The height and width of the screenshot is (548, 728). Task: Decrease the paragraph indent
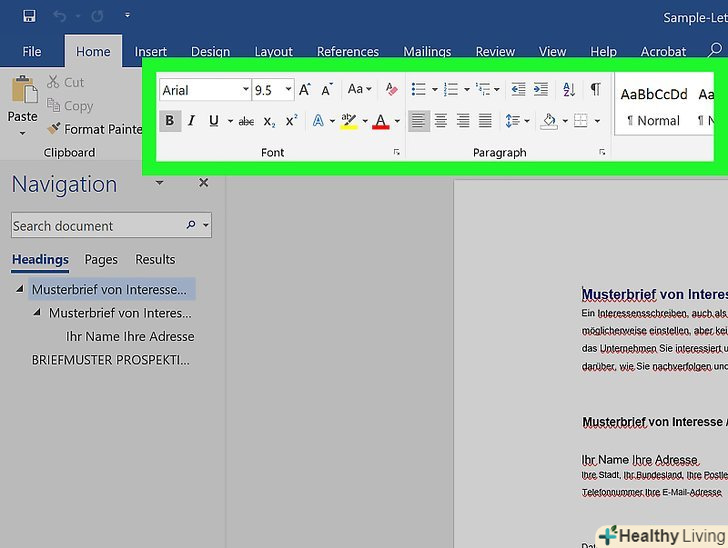coord(518,89)
